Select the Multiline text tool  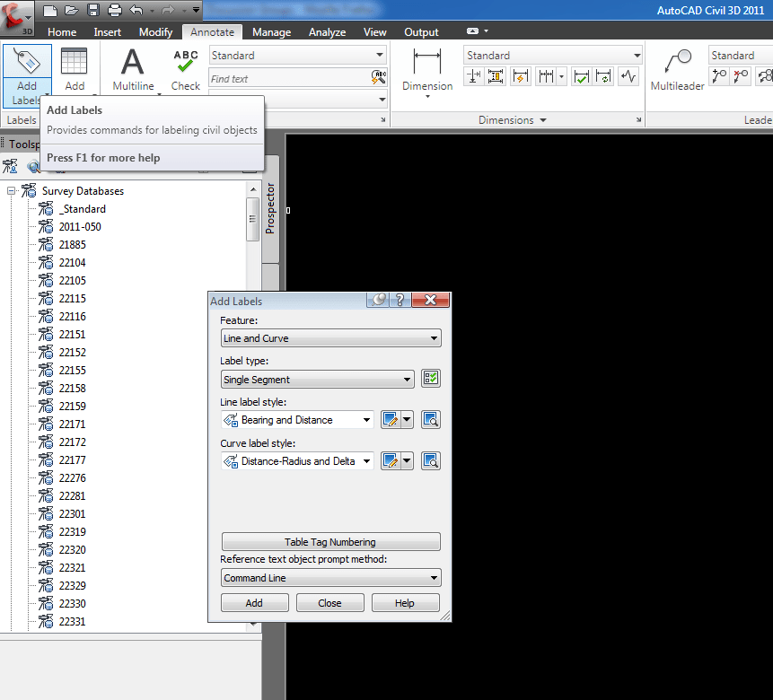tap(132, 69)
